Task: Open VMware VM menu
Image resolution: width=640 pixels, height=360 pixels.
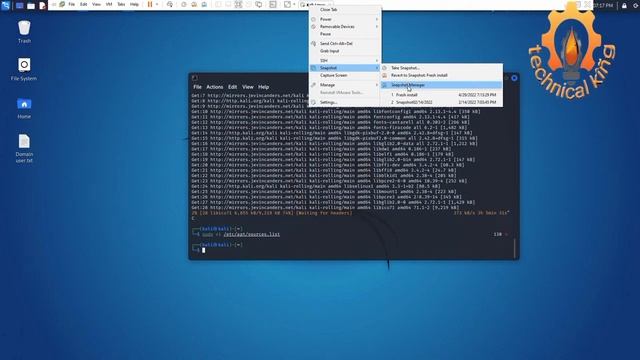Action: [x=109, y=4]
